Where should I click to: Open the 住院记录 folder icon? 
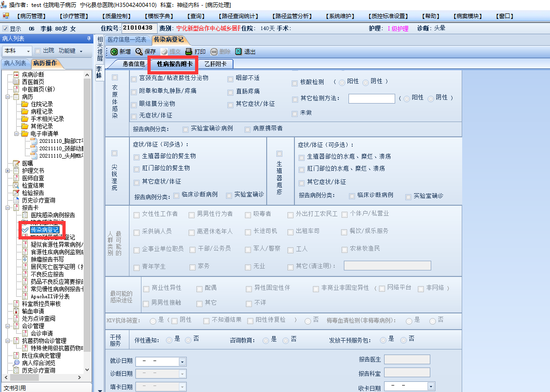(x=25, y=104)
